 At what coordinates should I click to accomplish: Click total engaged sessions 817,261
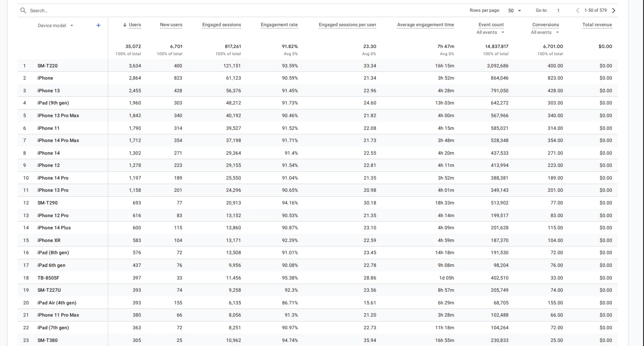(233, 47)
